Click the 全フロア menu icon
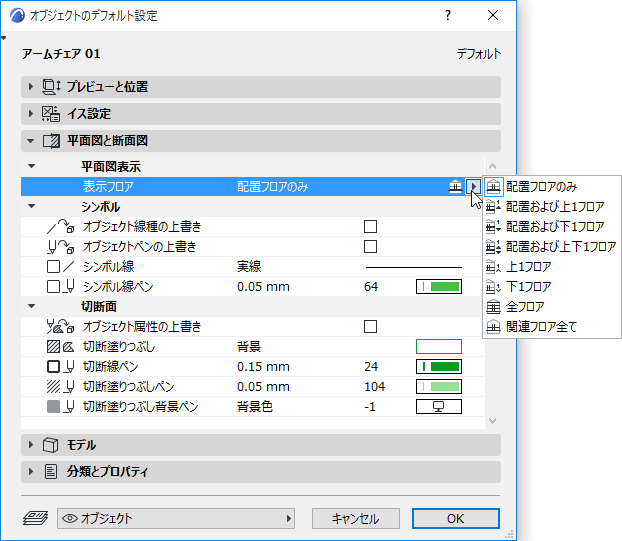Image resolution: width=622 pixels, height=541 pixels. 493,307
